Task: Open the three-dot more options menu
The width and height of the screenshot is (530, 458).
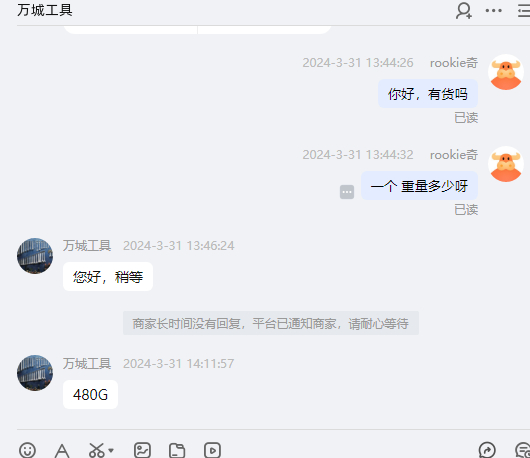Action: click(493, 11)
